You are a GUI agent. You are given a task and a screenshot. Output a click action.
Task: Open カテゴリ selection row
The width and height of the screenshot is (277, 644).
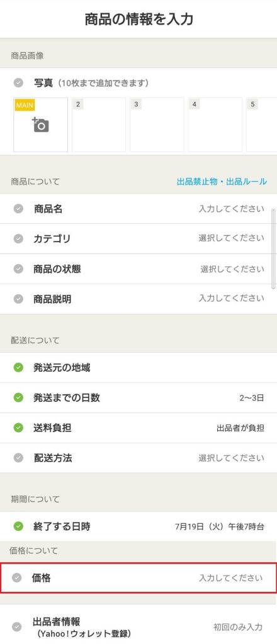(138, 238)
